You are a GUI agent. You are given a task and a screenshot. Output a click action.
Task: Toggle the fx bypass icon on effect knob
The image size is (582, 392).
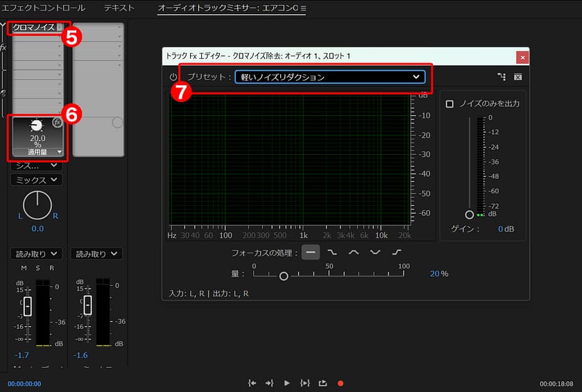point(58,122)
